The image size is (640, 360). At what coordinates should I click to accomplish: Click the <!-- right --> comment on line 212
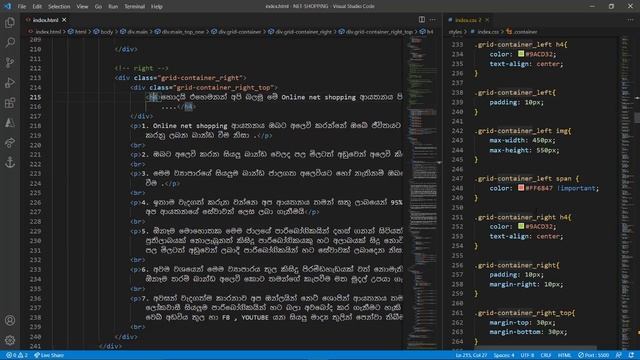[x=141, y=68]
